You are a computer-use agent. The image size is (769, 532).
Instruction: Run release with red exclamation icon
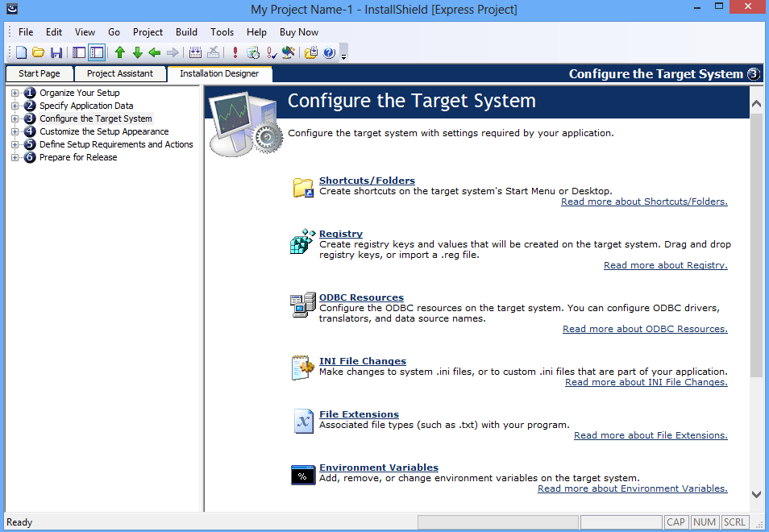235,52
